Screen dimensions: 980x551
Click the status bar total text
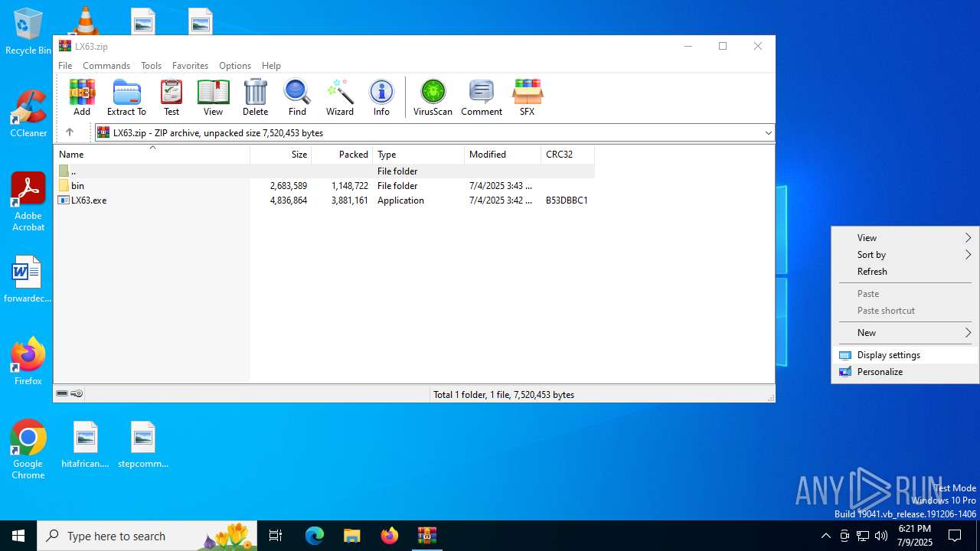tap(504, 395)
